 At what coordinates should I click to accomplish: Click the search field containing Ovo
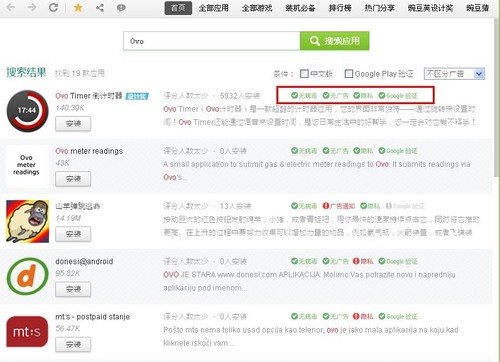click(x=212, y=41)
